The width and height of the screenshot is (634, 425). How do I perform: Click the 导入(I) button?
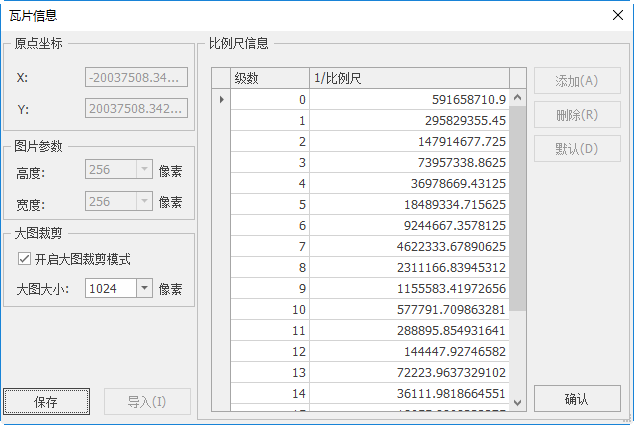click(x=146, y=402)
